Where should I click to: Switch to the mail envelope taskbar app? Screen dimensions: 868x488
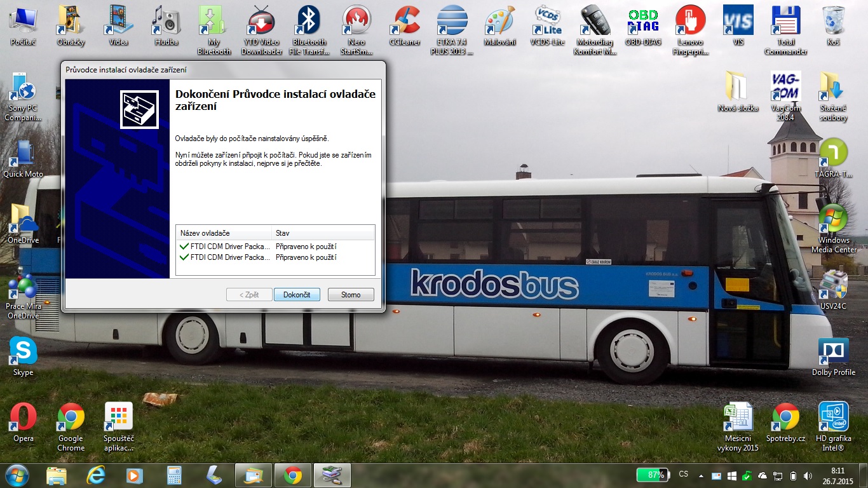click(254, 475)
